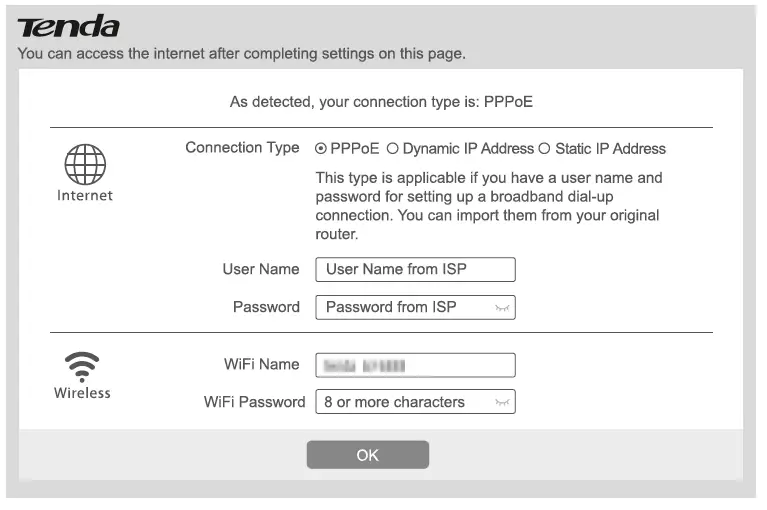This screenshot has width=767, height=510.
Task: Click the WiFi Name label
Action: tap(262, 364)
